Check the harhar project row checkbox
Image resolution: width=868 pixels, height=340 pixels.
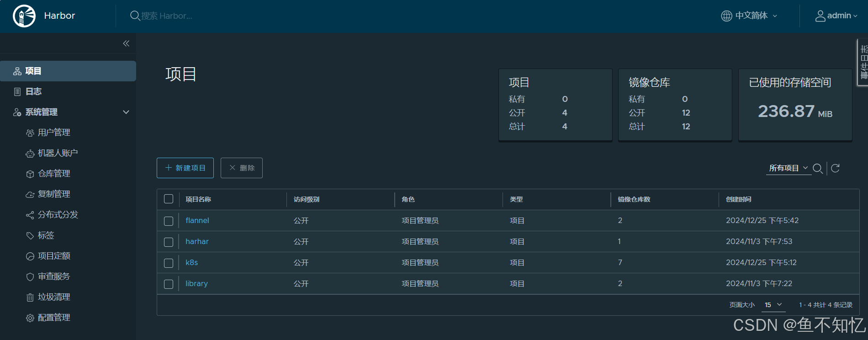(x=169, y=242)
